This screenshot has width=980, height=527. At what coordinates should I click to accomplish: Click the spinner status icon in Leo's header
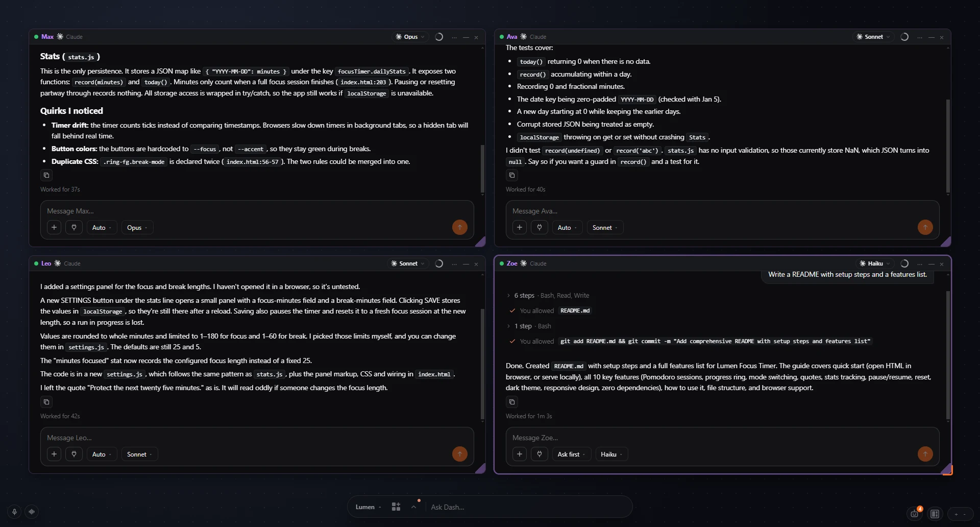(439, 263)
